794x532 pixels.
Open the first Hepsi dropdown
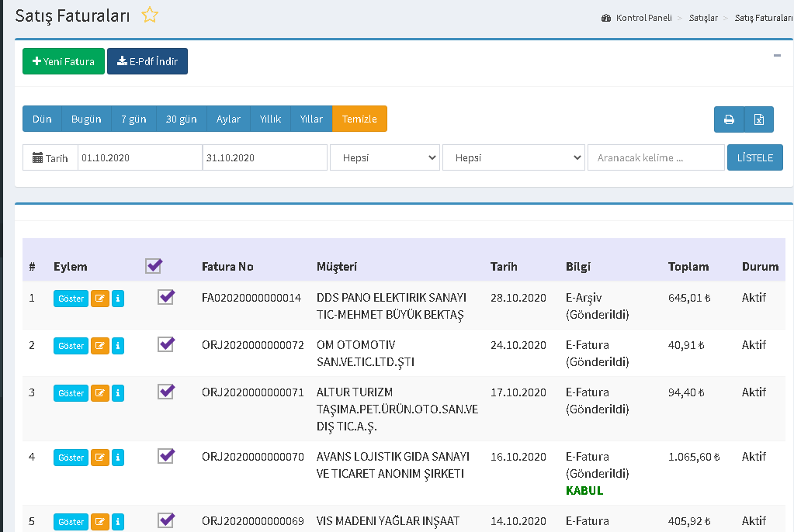(385, 157)
